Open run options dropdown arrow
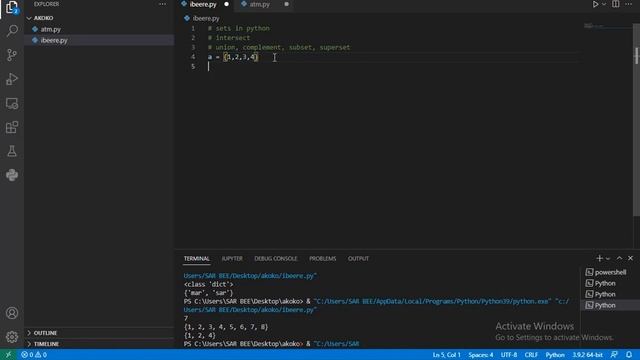 604,4
